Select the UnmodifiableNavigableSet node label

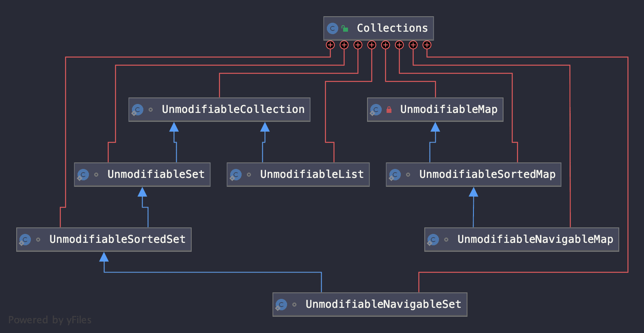pos(383,304)
